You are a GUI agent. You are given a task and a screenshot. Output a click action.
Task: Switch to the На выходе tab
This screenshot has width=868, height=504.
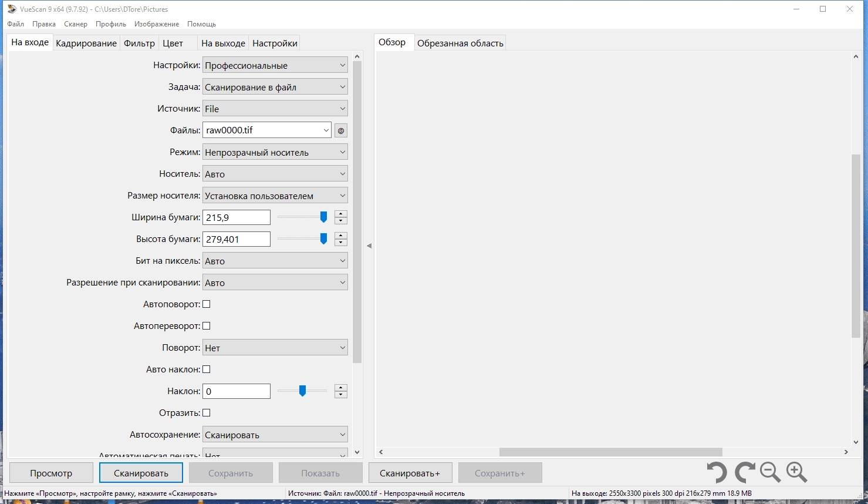(x=223, y=43)
